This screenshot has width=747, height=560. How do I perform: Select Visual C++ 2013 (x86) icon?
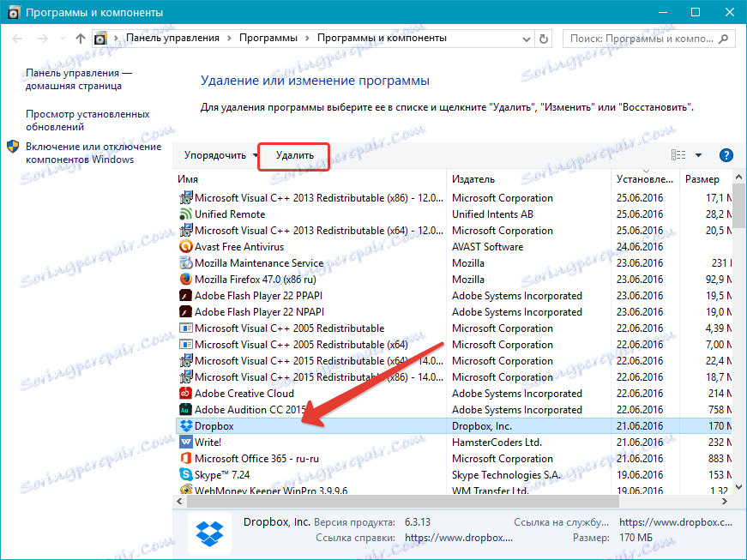[185, 197]
